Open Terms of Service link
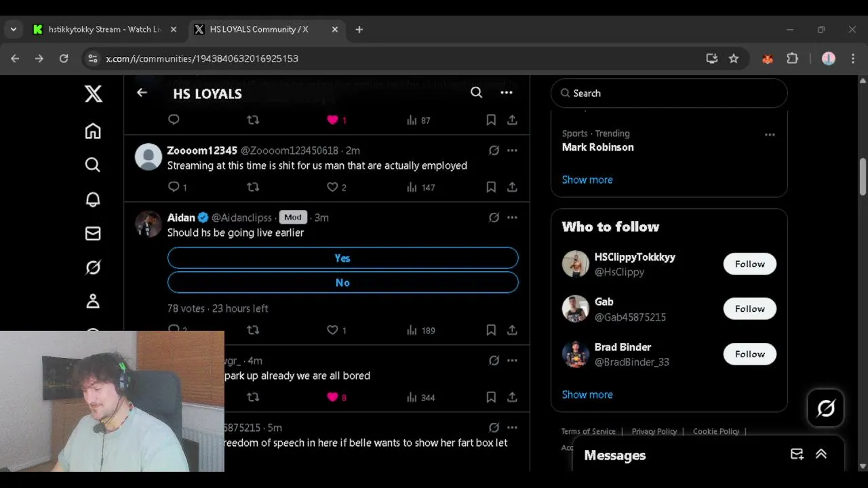The image size is (868, 488). tap(588, 431)
